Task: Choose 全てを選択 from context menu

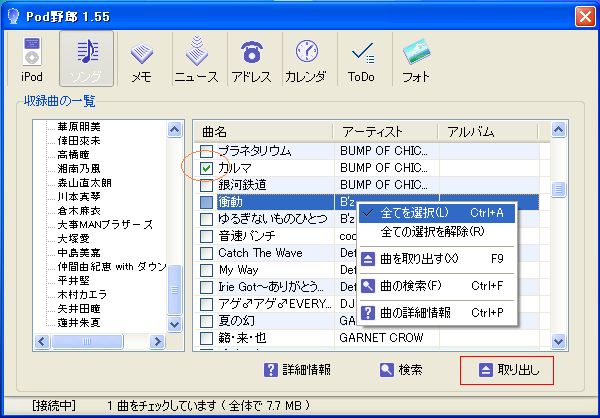Action: click(x=437, y=213)
